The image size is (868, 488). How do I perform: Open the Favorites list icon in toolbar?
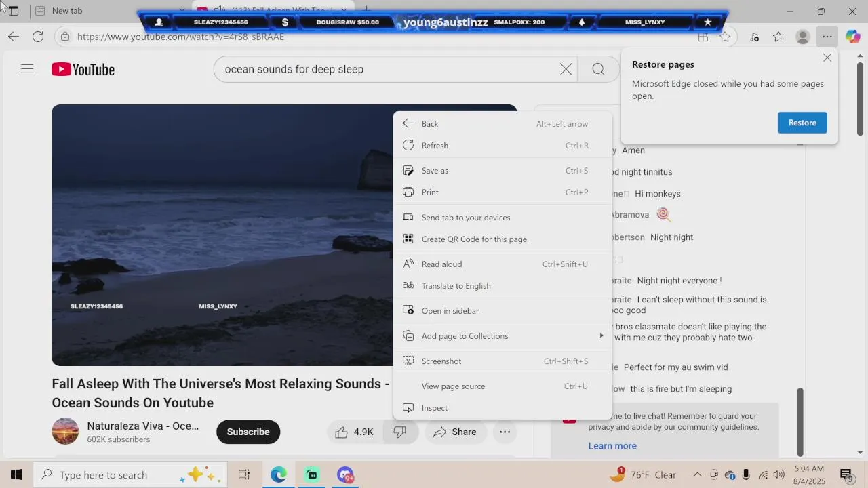click(778, 37)
